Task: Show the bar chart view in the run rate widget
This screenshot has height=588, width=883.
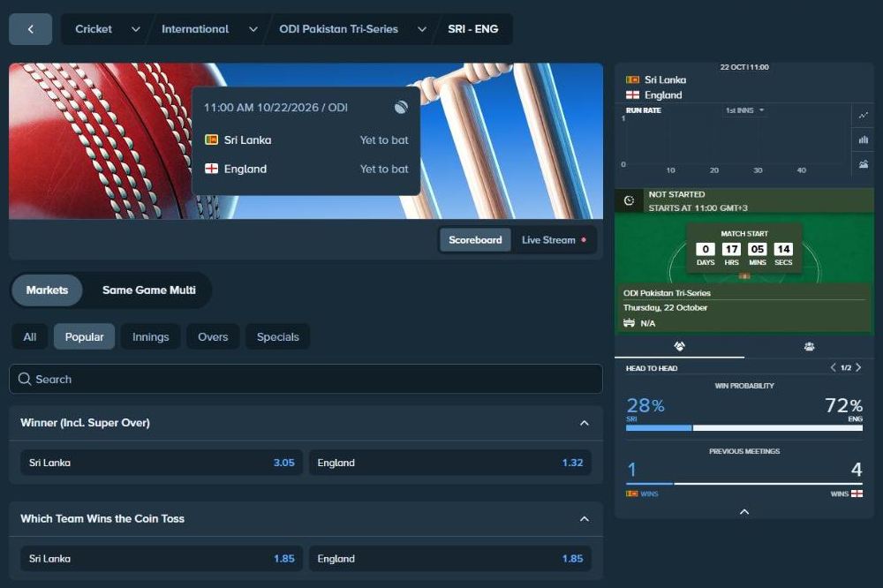Action: pos(864,139)
